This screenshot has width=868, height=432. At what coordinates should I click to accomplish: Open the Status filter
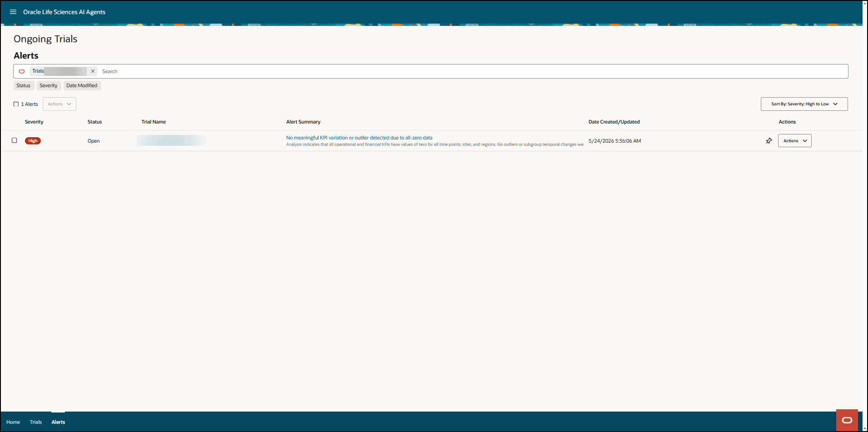coord(24,85)
